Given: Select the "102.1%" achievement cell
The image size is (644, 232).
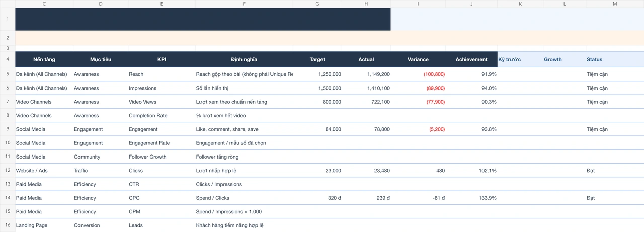Looking at the screenshot, I should pos(471,171).
